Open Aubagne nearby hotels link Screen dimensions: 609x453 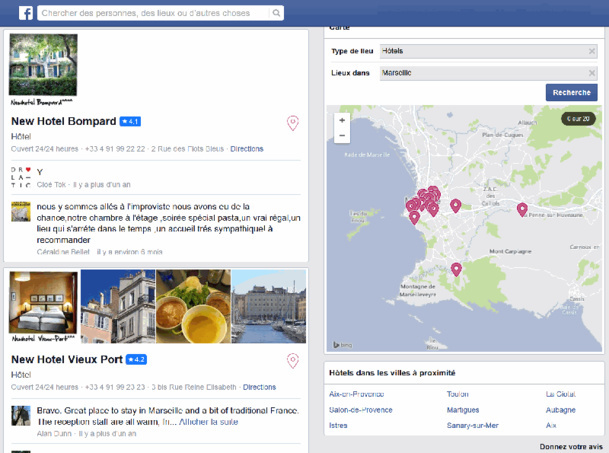tap(560, 410)
